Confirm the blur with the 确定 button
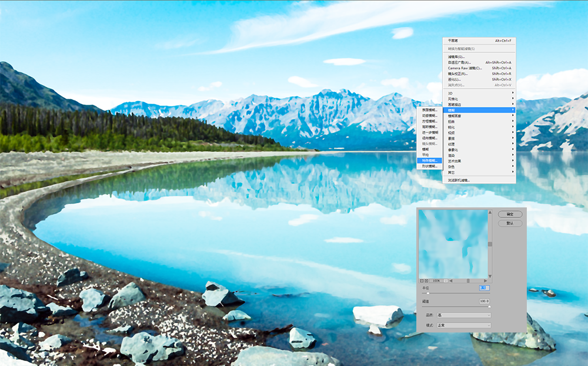The width and height of the screenshot is (588, 366). [510, 214]
